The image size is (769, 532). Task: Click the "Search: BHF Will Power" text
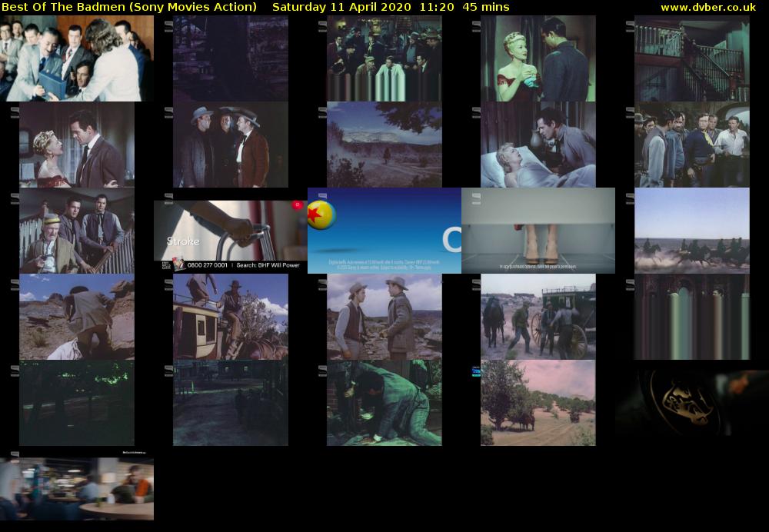pos(268,265)
